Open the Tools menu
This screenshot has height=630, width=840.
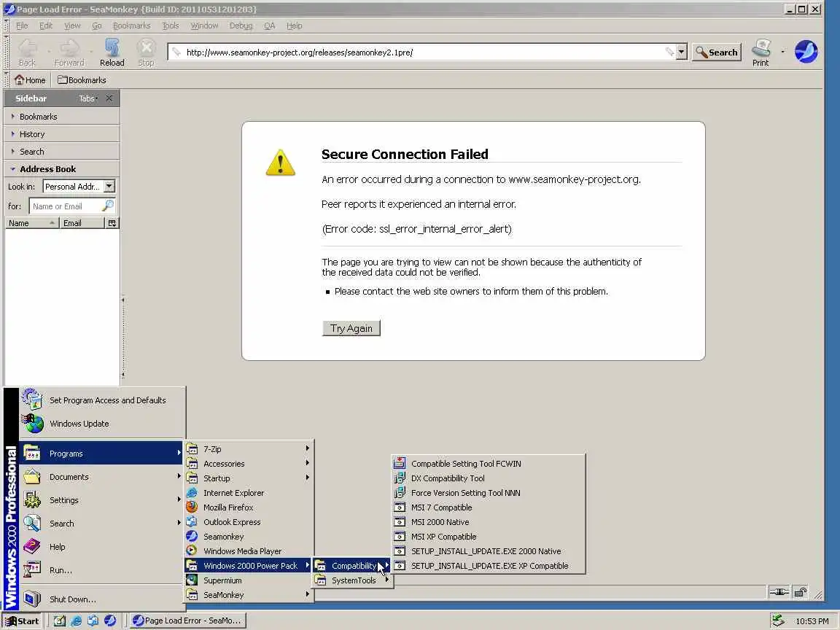pyautogui.click(x=171, y=26)
